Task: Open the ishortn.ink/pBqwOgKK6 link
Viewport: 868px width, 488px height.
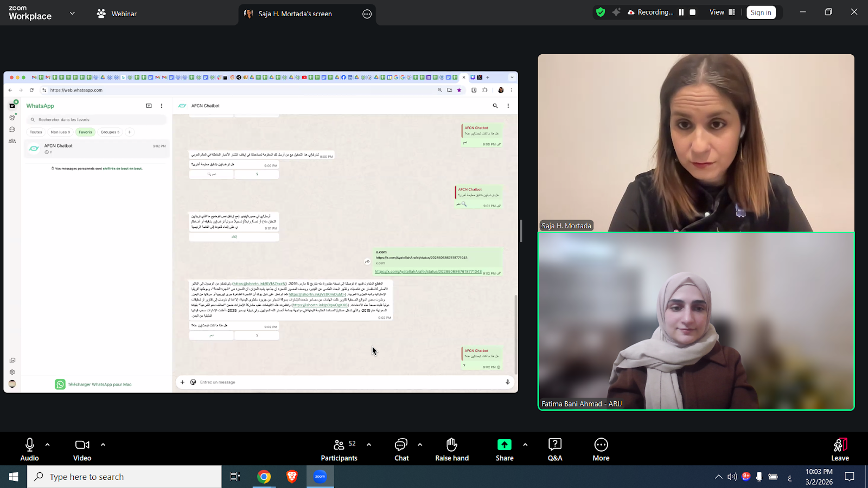Action: (x=320, y=305)
